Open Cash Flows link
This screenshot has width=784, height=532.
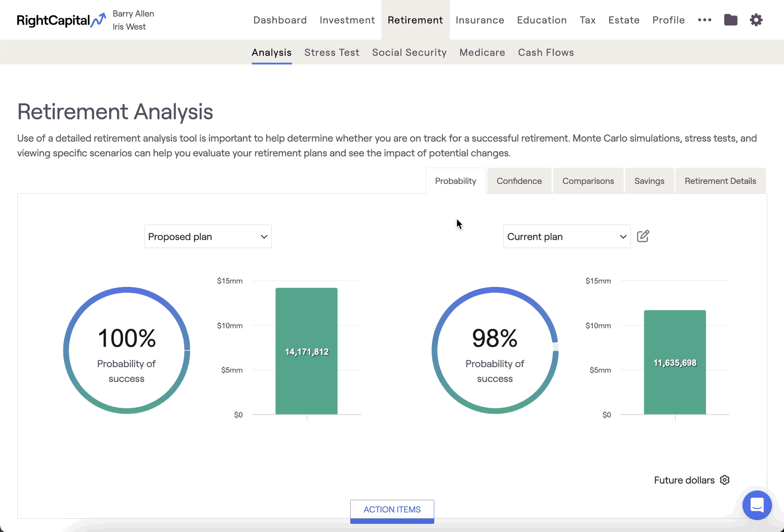coord(546,52)
